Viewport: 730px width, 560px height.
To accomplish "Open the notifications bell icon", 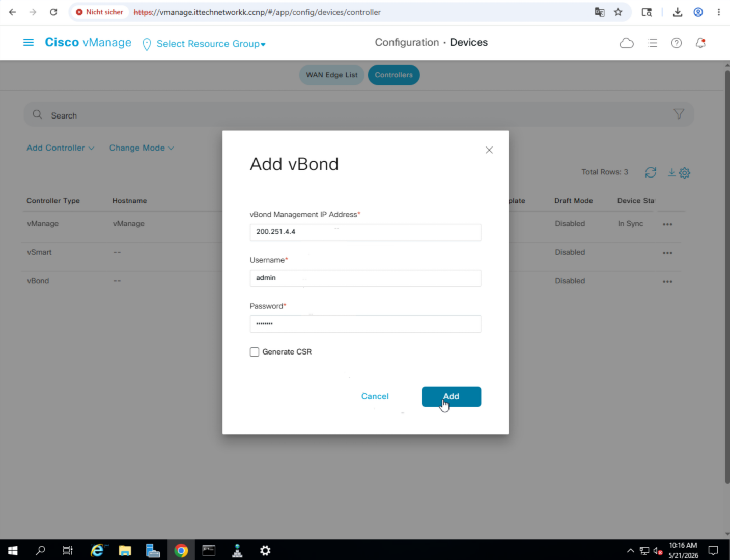I will click(x=700, y=43).
